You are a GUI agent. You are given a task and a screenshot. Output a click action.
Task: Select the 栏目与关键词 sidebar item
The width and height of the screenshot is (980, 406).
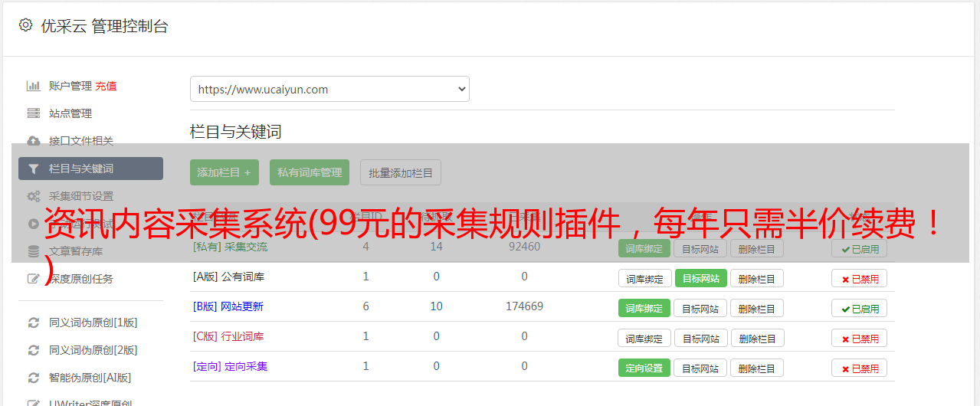pyautogui.click(x=90, y=169)
